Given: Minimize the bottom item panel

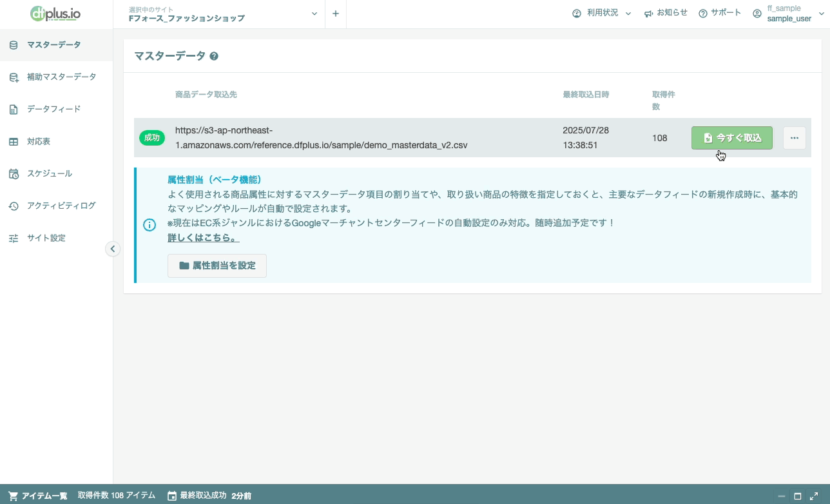Looking at the screenshot, I should pos(782,496).
